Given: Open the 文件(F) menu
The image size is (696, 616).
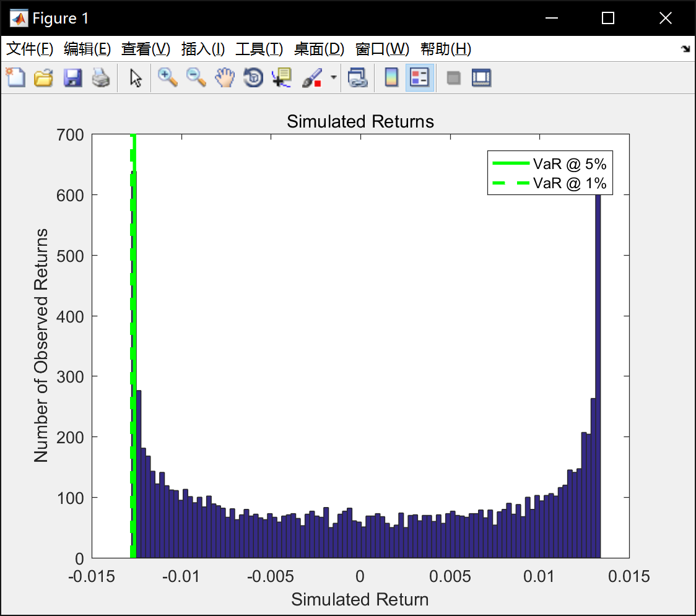Looking at the screenshot, I should coord(30,49).
